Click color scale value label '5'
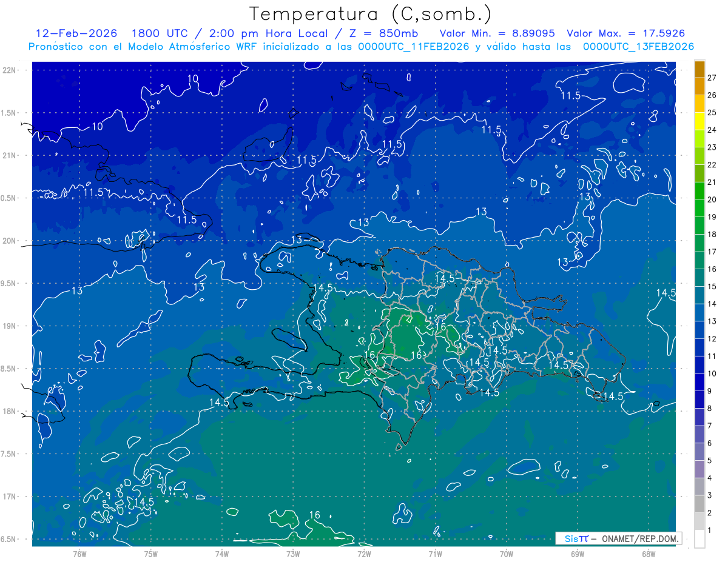The width and height of the screenshot is (728, 562). 710,461
